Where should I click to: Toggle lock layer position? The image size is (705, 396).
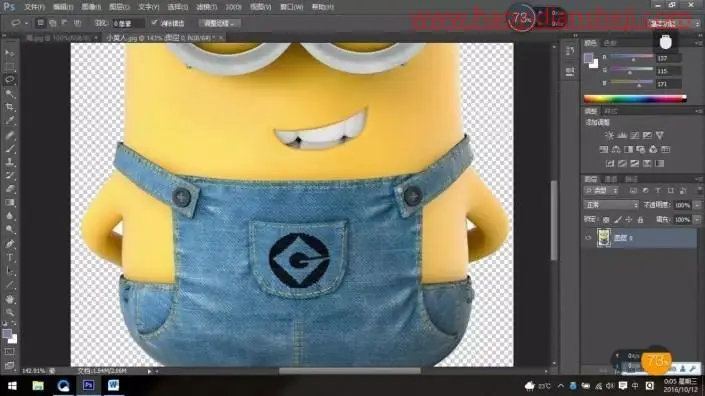(629, 219)
